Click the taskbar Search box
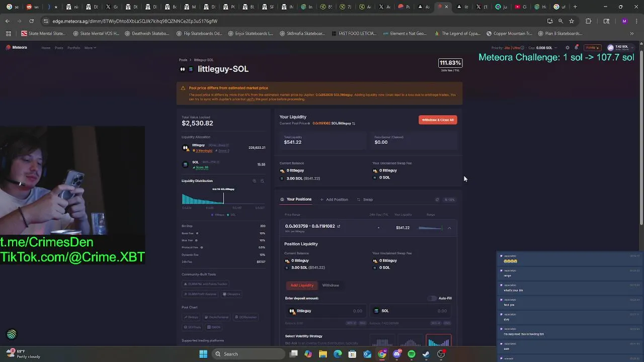 tap(248, 354)
